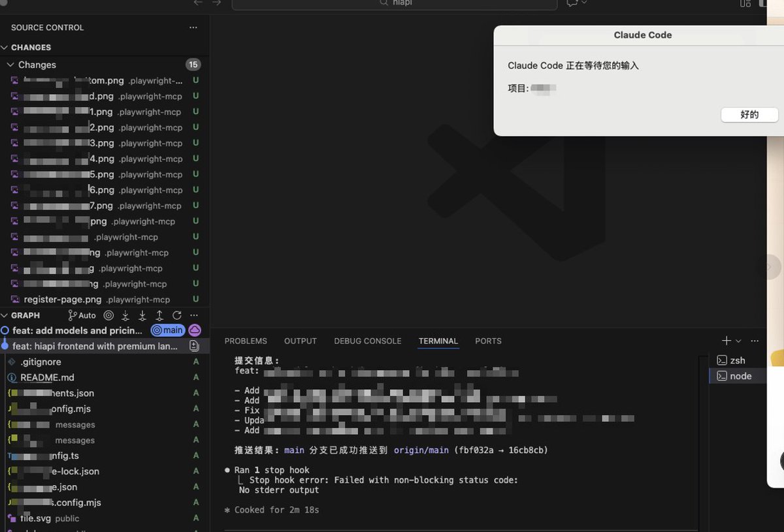Viewport: 784px width, 532px height.
Task: Click the register-page.png file icon
Action: coord(15,300)
